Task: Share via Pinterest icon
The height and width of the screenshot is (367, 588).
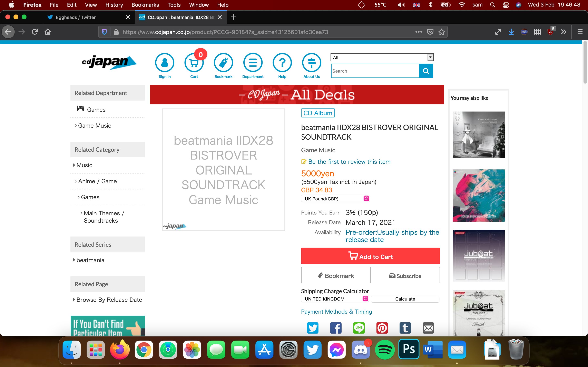Action: pyautogui.click(x=382, y=328)
